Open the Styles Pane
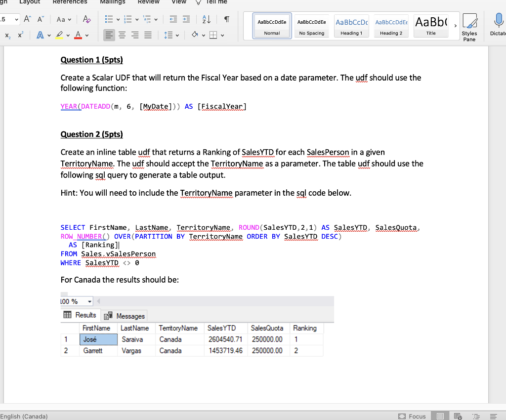 (469, 27)
